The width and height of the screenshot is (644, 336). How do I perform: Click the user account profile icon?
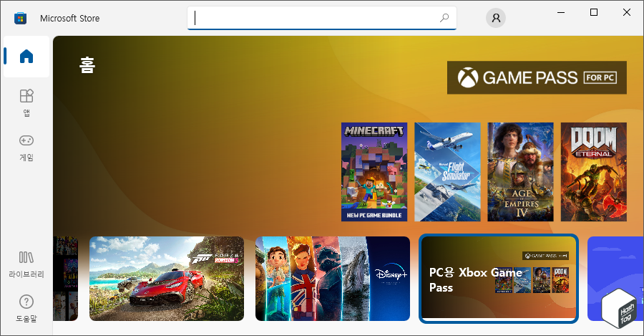coord(496,18)
